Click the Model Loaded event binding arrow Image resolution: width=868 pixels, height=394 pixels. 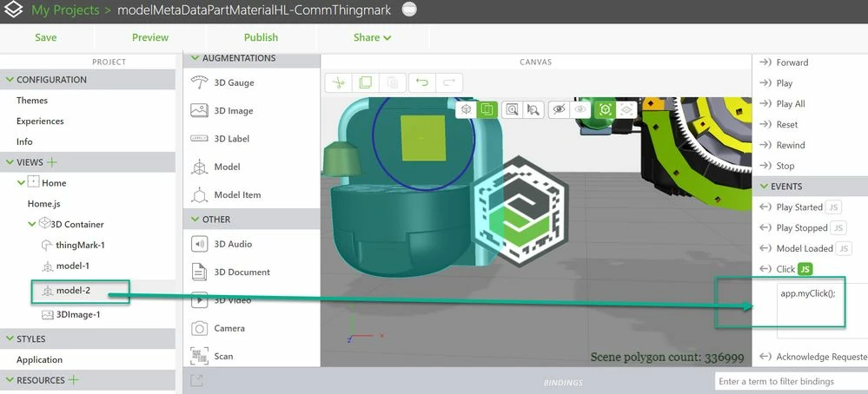click(765, 249)
